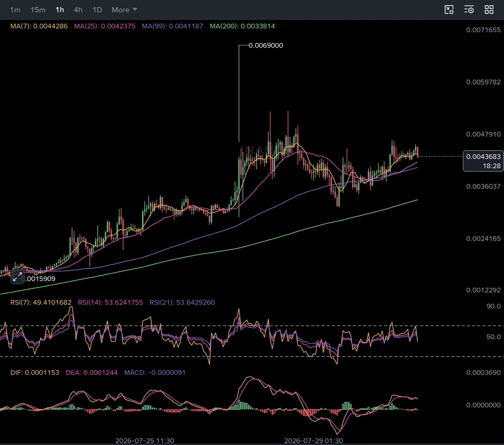Viewport: 504px width, 445px height.
Task: Click the DIF value label
Action: [x=35, y=372]
